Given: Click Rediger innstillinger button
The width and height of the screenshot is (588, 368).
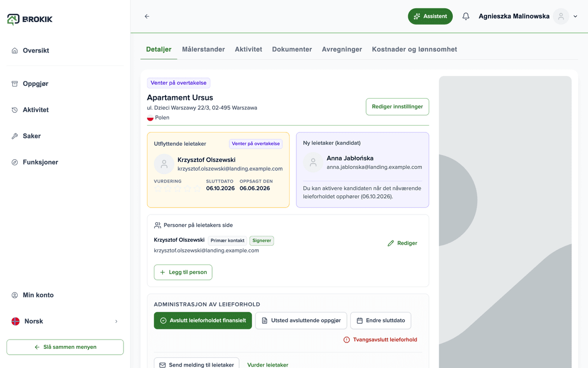Looking at the screenshot, I should point(397,106).
